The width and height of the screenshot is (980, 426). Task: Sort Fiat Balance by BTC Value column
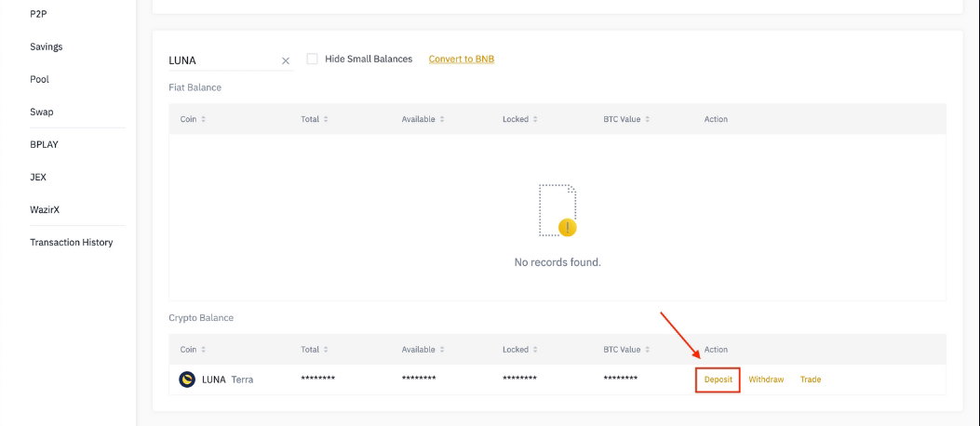click(626, 119)
